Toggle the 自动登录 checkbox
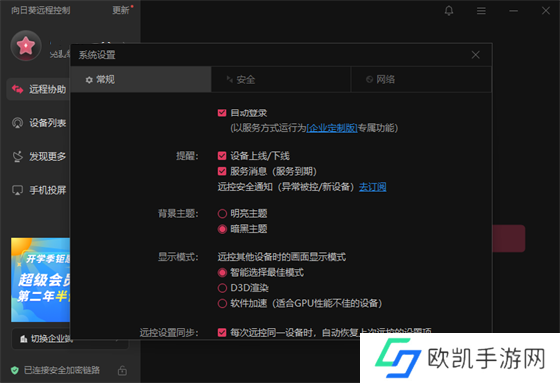This screenshot has height=383, width=560. click(x=222, y=113)
